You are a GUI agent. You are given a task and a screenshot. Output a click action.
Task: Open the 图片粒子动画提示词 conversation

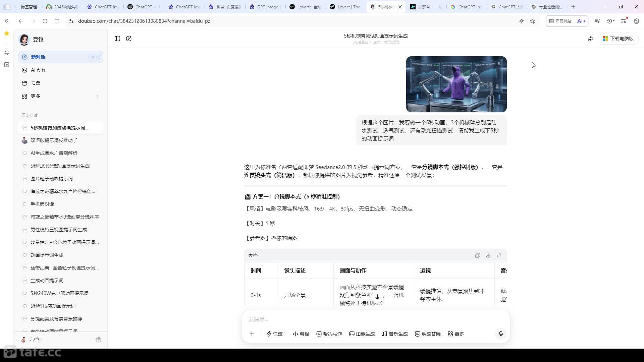[x=61, y=179]
